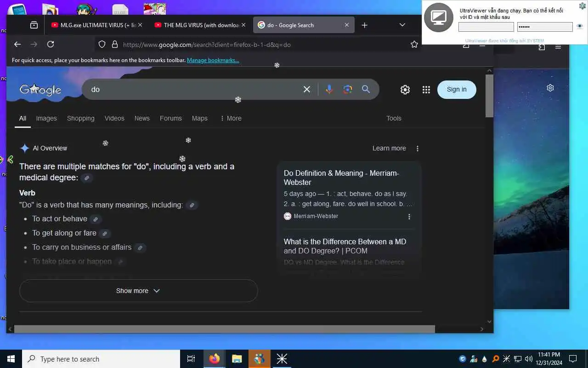588x368 pixels.
Task: List all tabs dropdown arrow
Action: [x=402, y=25]
